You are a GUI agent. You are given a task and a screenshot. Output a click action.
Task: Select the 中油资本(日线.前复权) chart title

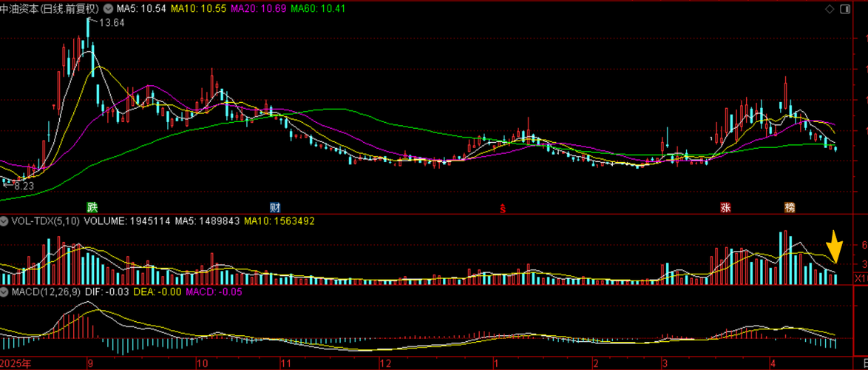pos(50,9)
